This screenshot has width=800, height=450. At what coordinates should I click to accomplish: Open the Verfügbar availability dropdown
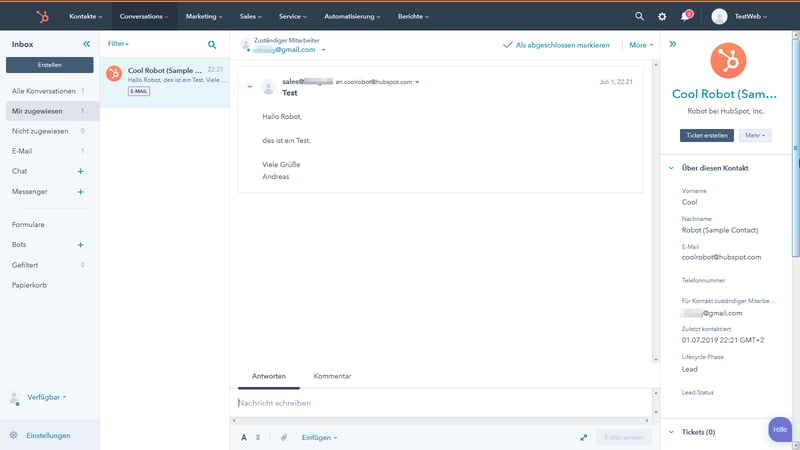pyautogui.click(x=46, y=397)
